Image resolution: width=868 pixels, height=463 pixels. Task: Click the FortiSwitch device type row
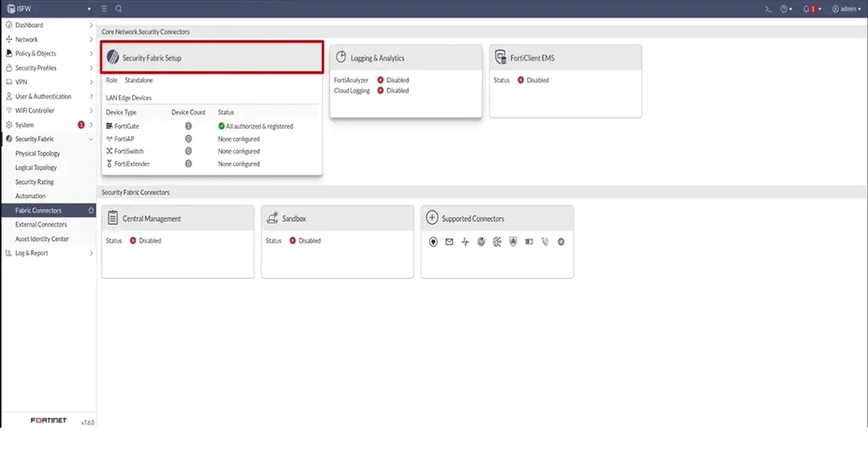(212, 151)
